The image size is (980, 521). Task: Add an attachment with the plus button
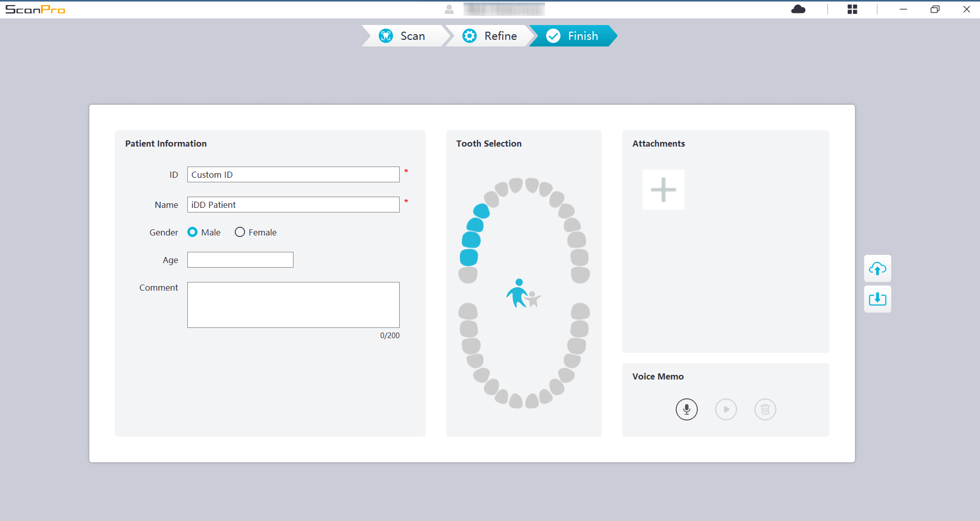click(663, 190)
